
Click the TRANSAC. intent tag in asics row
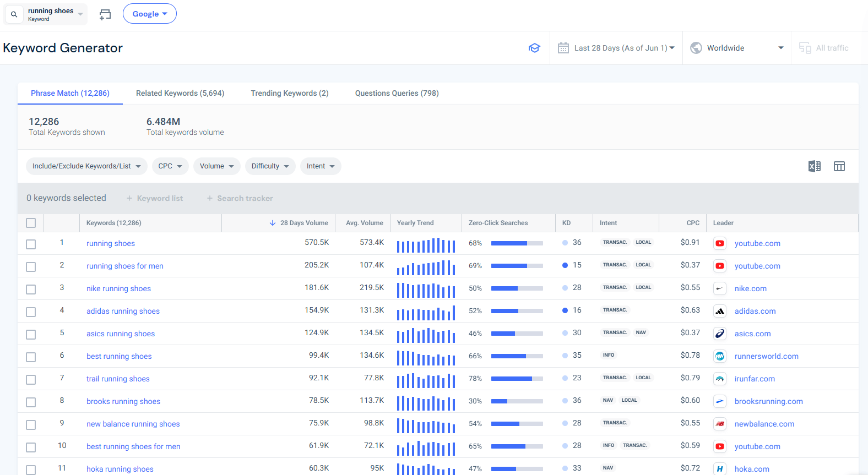point(615,332)
